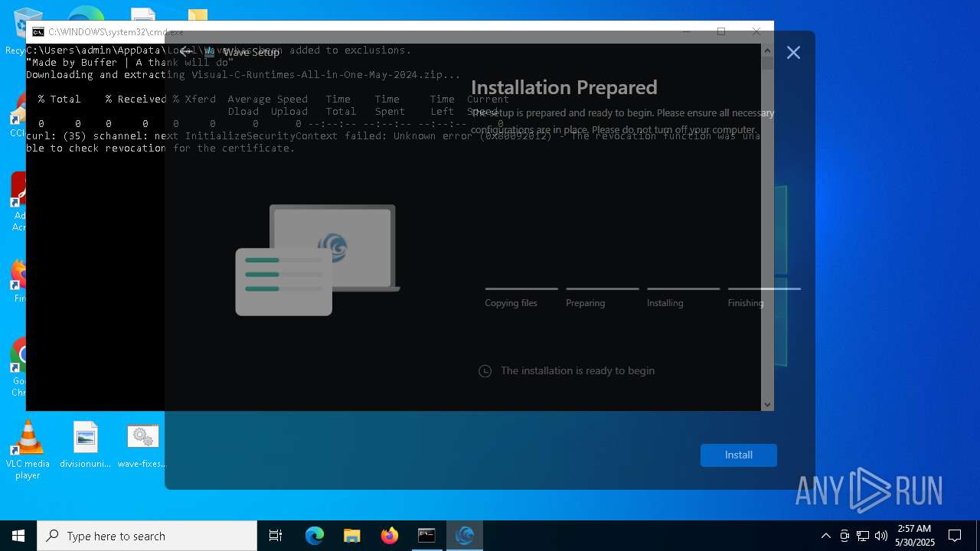Click the curl error line in cmd

click(x=393, y=142)
